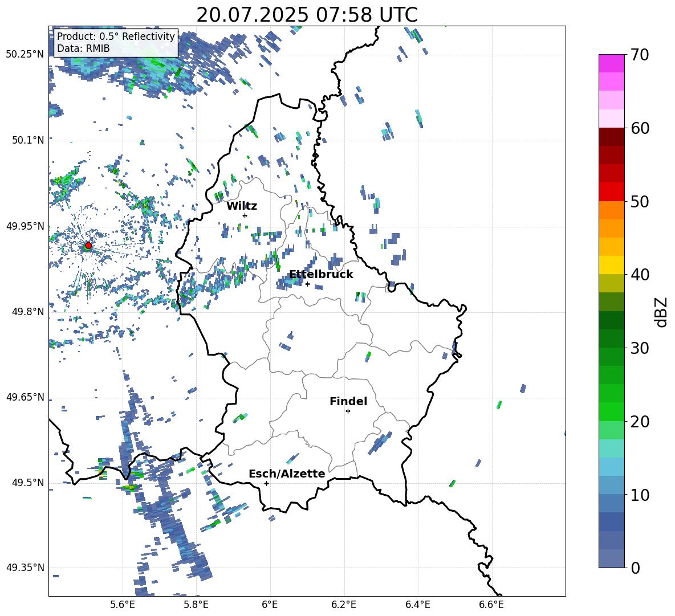Click the yellow colorbar segment at 40
This screenshot has height=616, width=675.
point(611,265)
